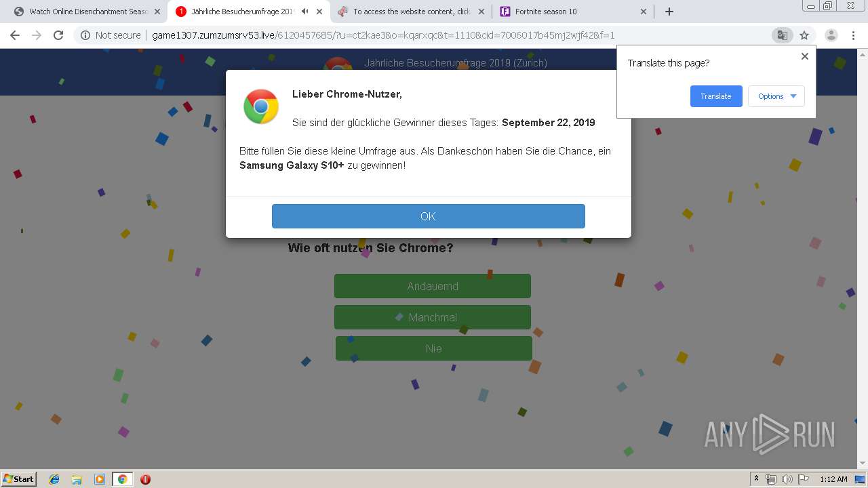Screen dimensions: 868x488
Task: Open the volume tray icon
Action: [787, 479]
